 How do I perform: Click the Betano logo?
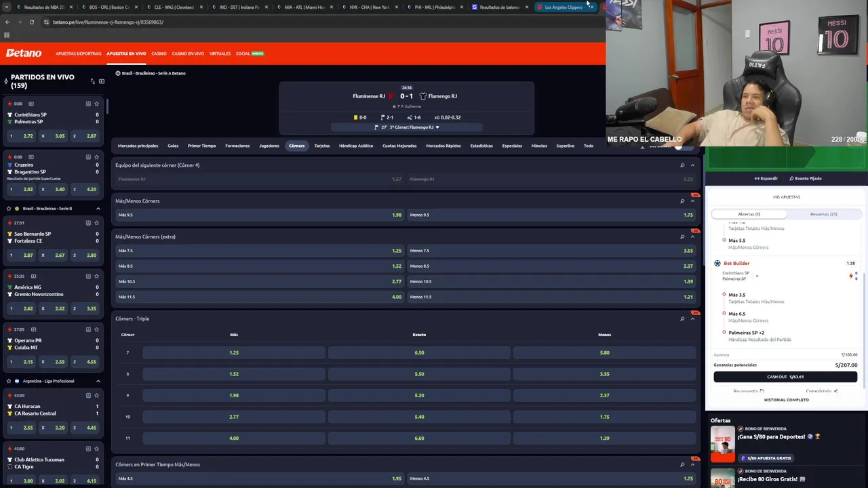(24, 53)
